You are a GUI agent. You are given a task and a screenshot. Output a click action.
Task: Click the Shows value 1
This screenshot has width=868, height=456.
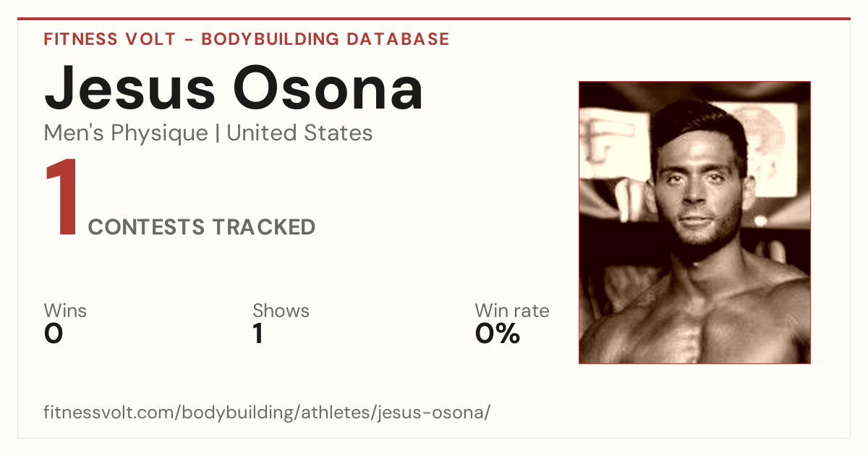(x=258, y=334)
